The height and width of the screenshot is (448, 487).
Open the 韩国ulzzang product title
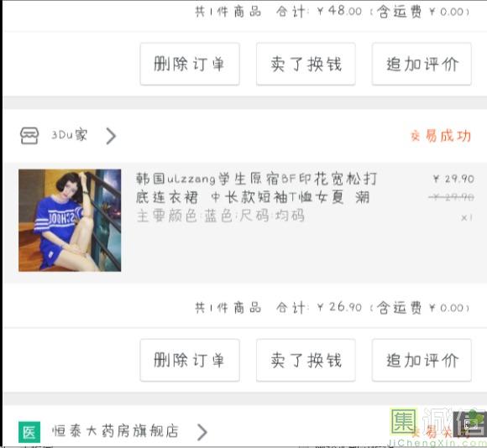tap(257, 188)
